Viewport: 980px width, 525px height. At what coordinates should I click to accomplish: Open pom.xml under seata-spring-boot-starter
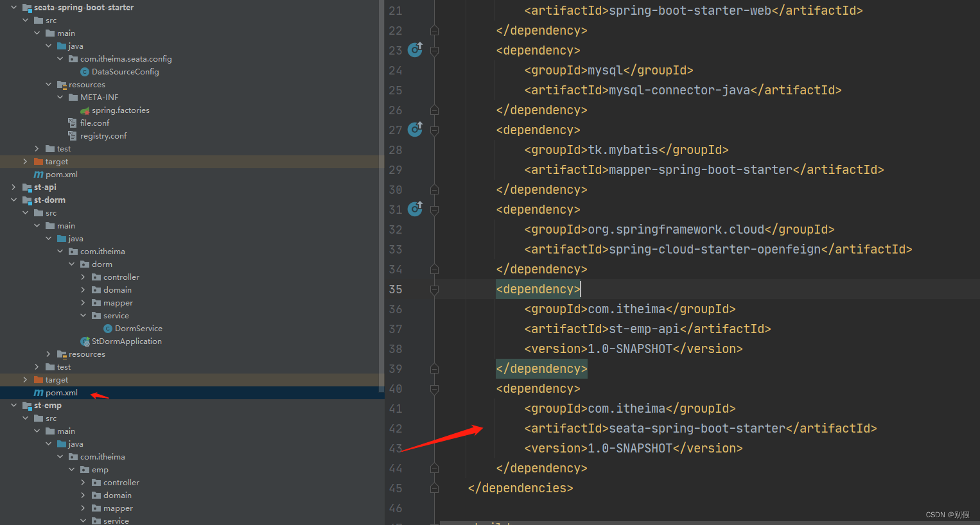tap(61, 175)
